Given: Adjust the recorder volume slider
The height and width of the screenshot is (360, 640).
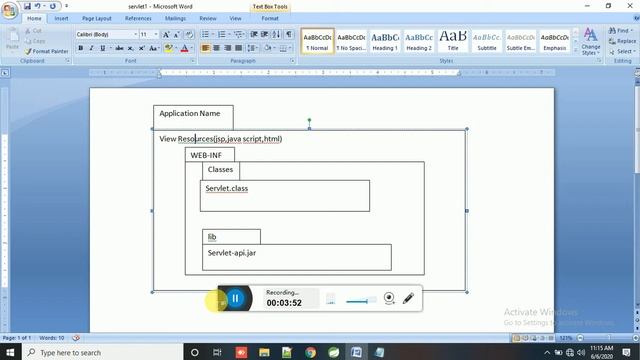Looking at the screenshot, I should tap(361, 301).
